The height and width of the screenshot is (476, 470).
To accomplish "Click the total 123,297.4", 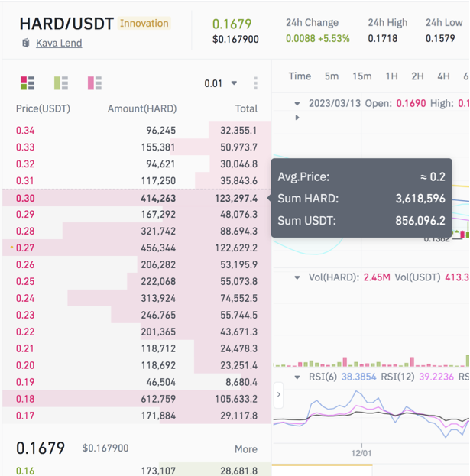I will [x=236, y=198].
